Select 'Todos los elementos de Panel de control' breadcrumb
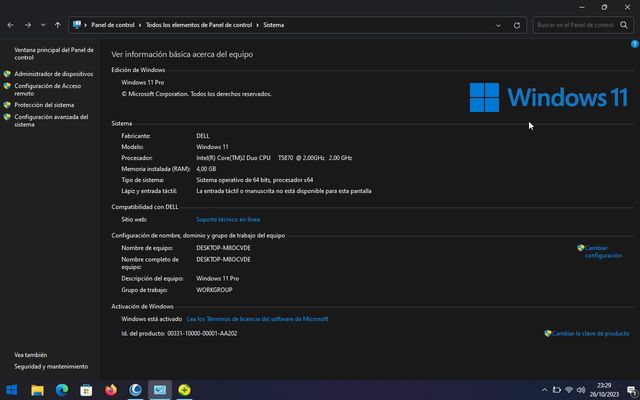Viewport: 640px width, 400px height. coord(199,25)
